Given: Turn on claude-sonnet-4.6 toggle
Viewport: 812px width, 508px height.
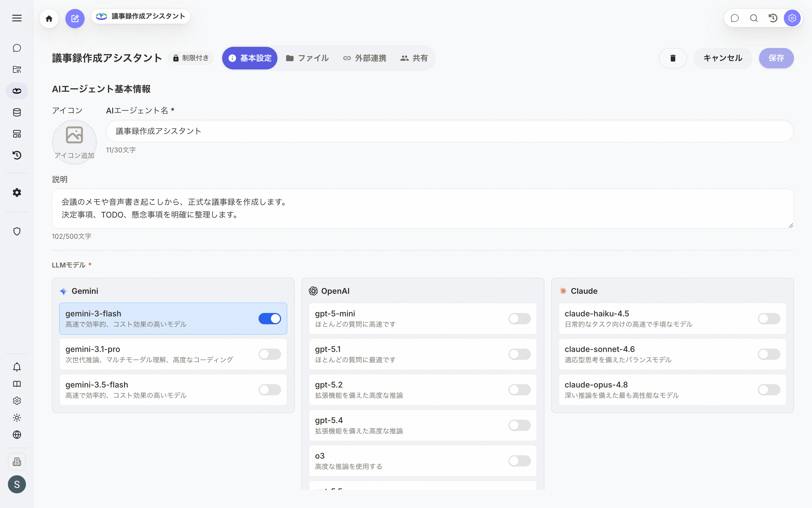Looking at the screenshot, I should pos(769,354).
